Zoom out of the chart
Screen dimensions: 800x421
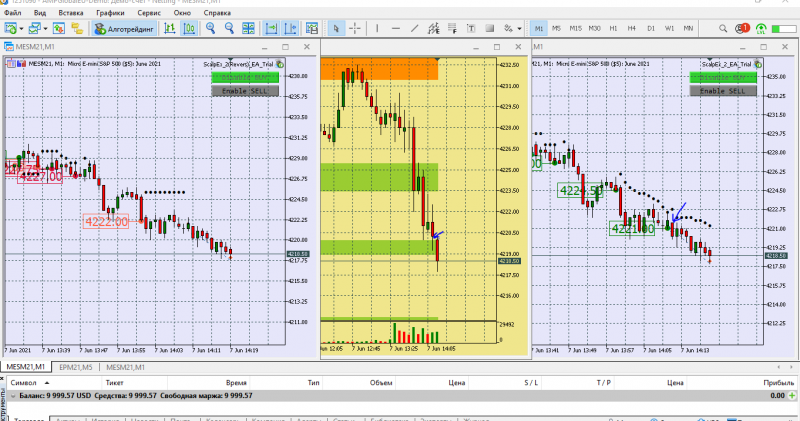[229, 29]
